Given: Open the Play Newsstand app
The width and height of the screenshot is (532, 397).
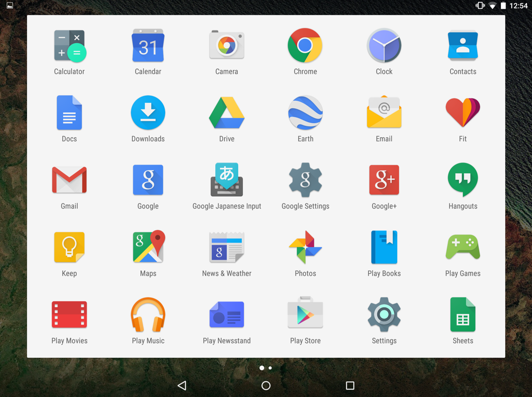Looking at the screenshot, I should click(x=227, y=315).
